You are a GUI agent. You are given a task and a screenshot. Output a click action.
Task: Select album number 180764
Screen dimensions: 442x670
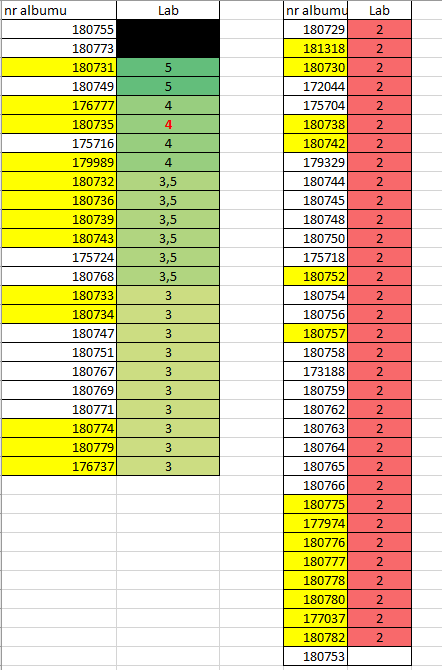[316, 448]
